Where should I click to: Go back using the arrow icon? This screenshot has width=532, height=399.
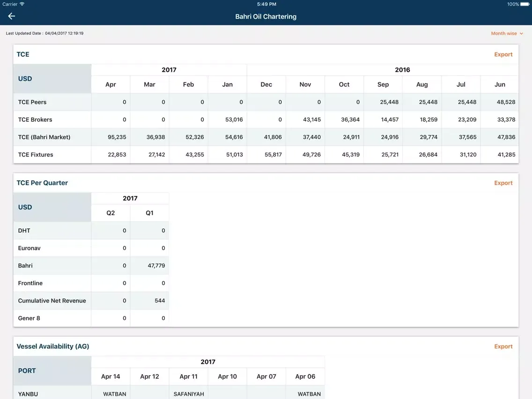(x=12, y=16)
